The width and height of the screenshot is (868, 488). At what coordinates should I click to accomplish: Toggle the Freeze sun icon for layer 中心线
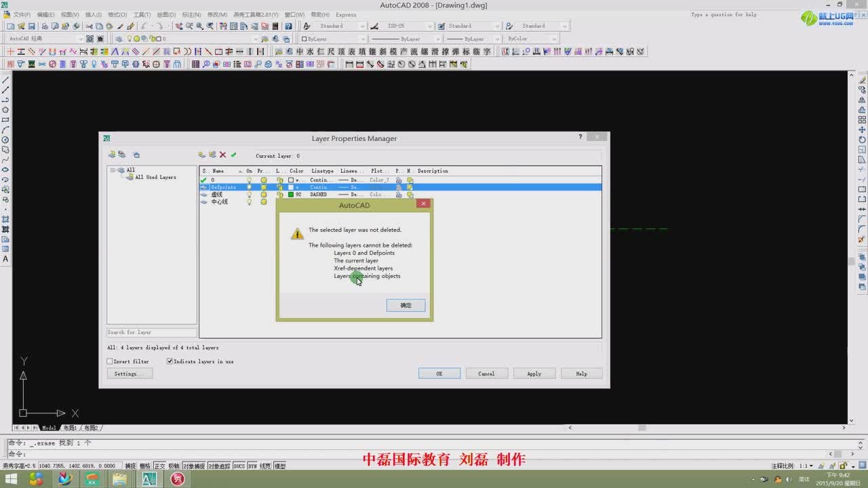264,202
